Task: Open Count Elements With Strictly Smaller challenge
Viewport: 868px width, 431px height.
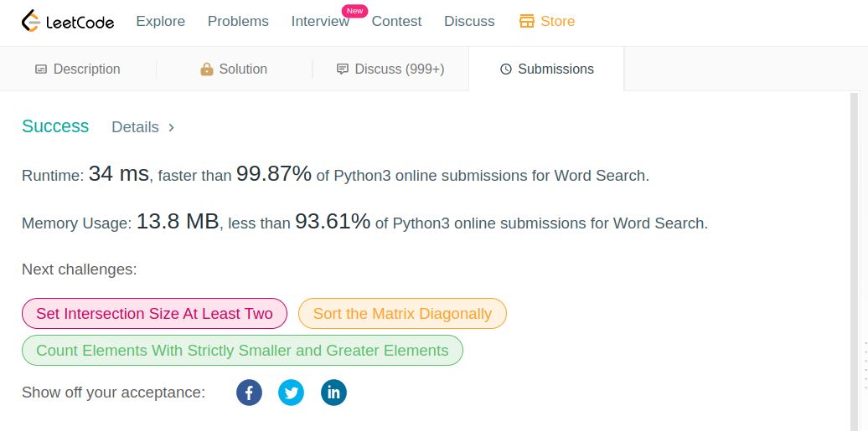Action: (242, 350)
